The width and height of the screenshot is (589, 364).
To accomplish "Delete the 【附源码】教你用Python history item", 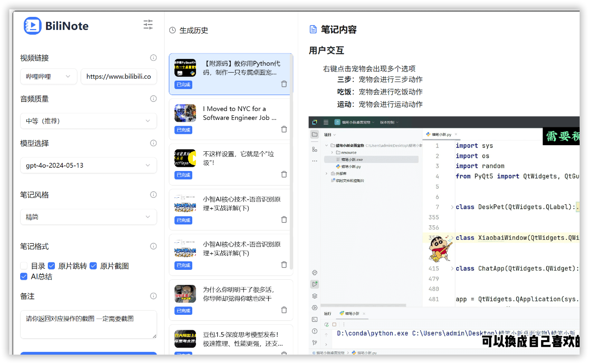I will 284,84.
